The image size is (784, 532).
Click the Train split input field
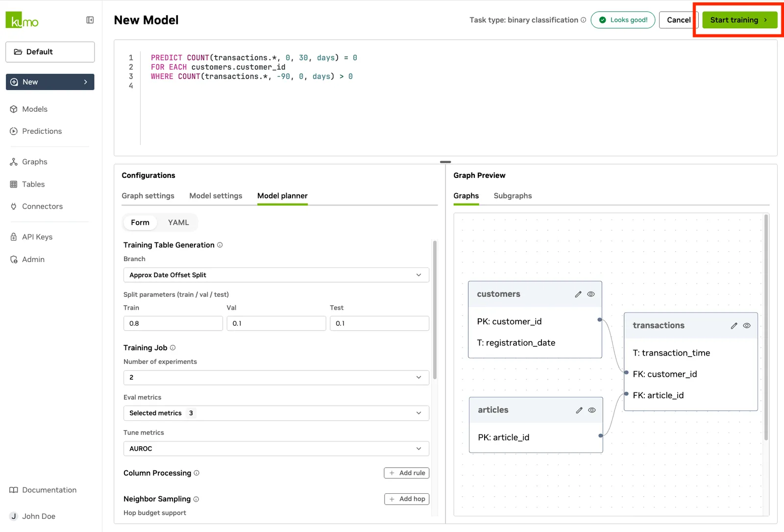point(173,323)
